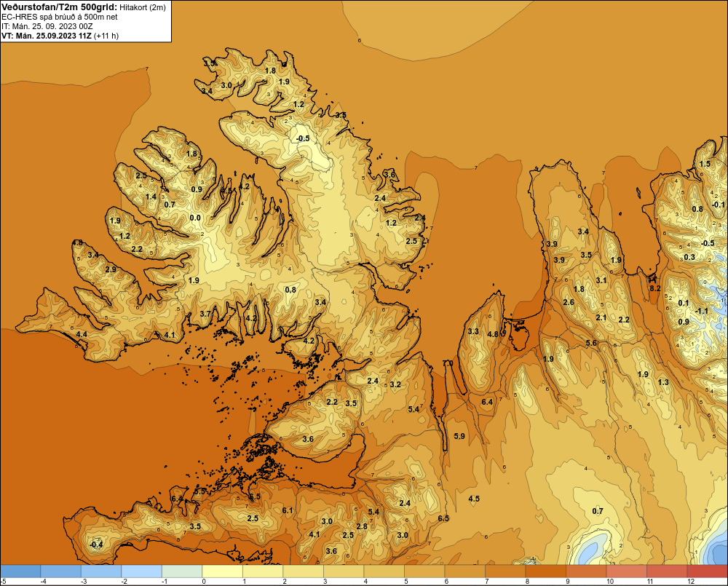This screenshot has height=586, width=728.
Task: Click the warmest label 8.2
Action: click(x=654, y=288)
